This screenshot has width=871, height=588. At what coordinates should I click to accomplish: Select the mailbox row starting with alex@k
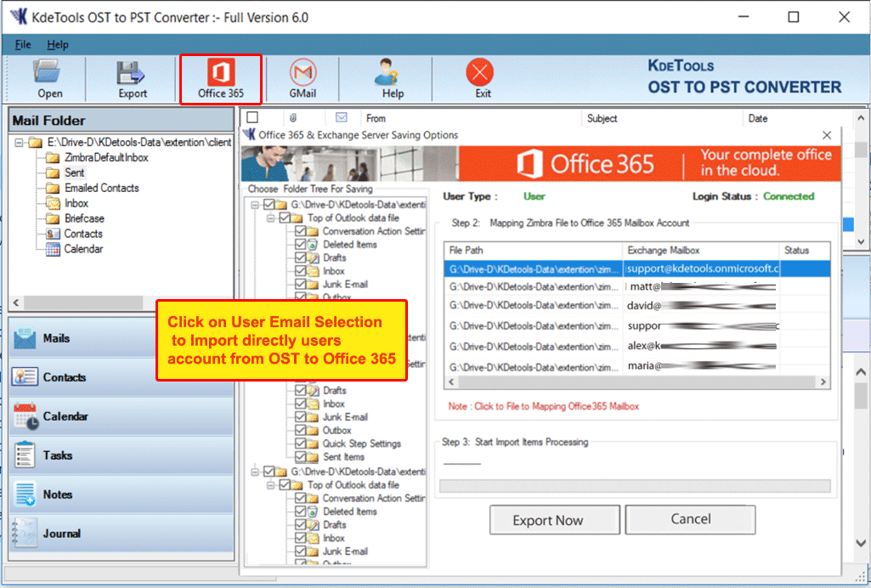coord(637,346)
